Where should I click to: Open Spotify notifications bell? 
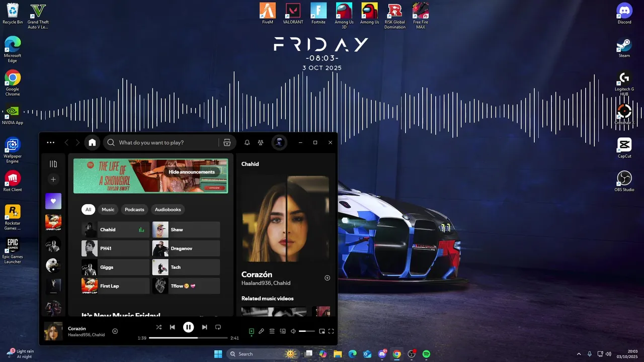247,143
